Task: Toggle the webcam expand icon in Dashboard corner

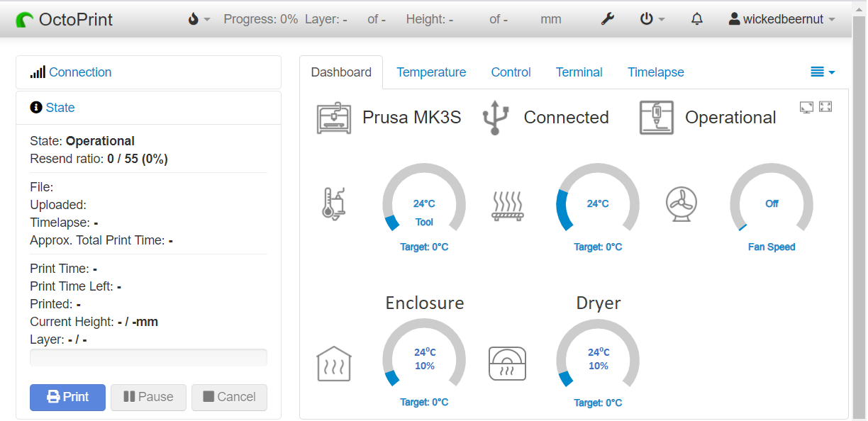Action: [806, 106]
